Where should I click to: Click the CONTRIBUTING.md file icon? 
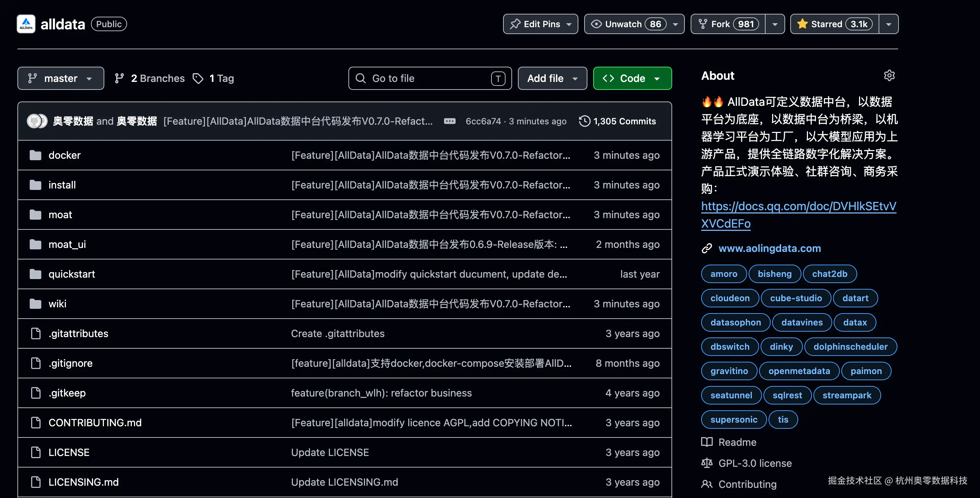coord(36,422)
